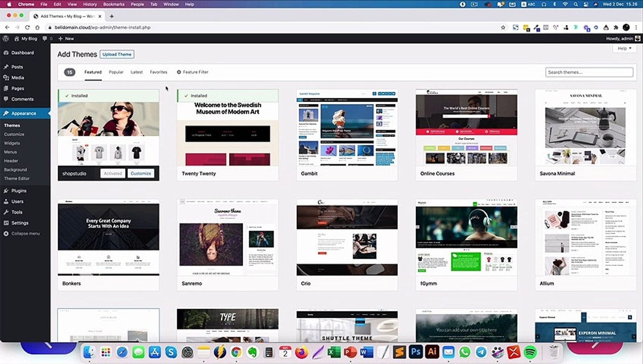Open the Dashboard icon in sidebar
643x364 pixels.
click(x=6, y=53)
